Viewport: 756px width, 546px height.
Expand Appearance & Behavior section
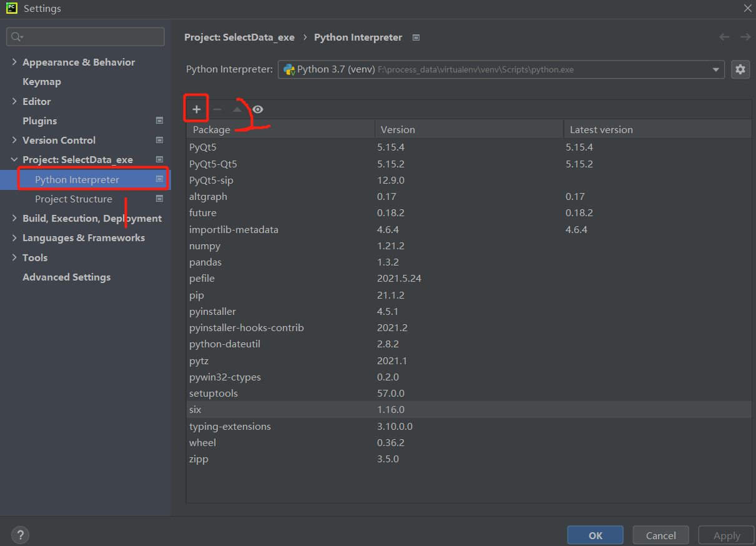tap(14, 62)
